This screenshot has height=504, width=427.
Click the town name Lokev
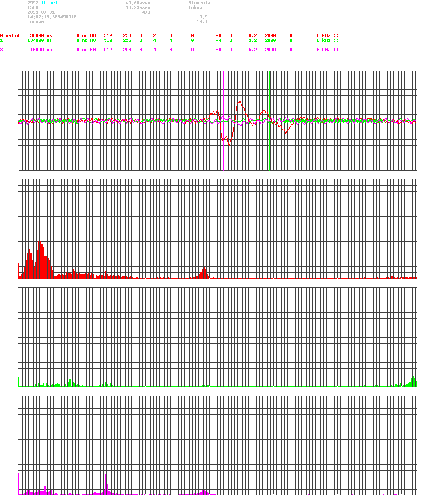[195, 7]
